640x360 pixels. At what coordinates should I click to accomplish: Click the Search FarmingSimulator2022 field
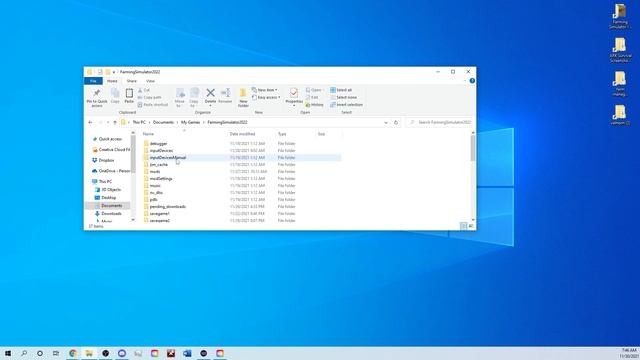click(x=440, y=122)
